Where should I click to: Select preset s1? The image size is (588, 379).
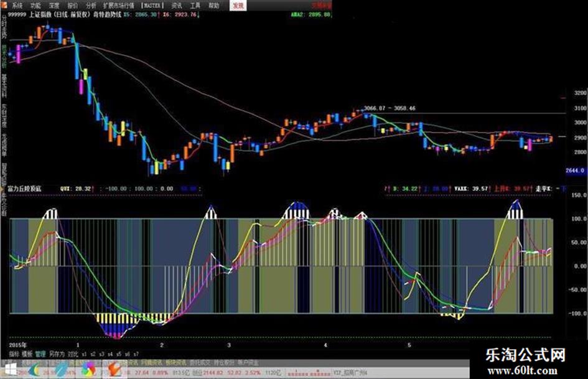pos(84,354)
